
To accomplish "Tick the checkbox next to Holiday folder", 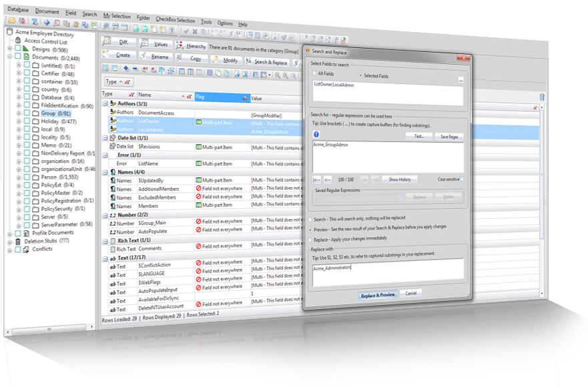I will coord(27,121).
